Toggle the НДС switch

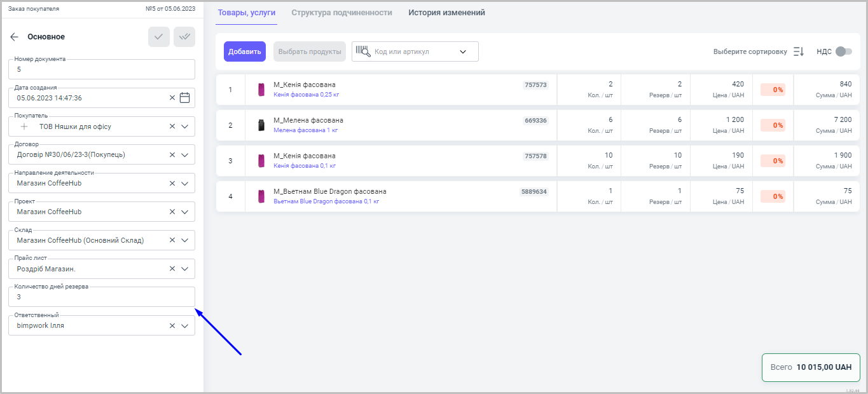click(x=843, y=51)
